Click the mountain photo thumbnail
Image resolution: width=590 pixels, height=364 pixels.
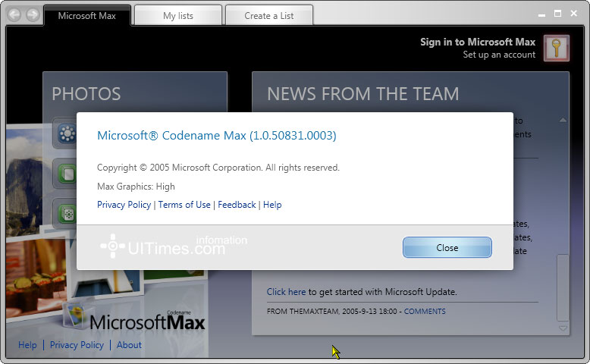[24, 180]
